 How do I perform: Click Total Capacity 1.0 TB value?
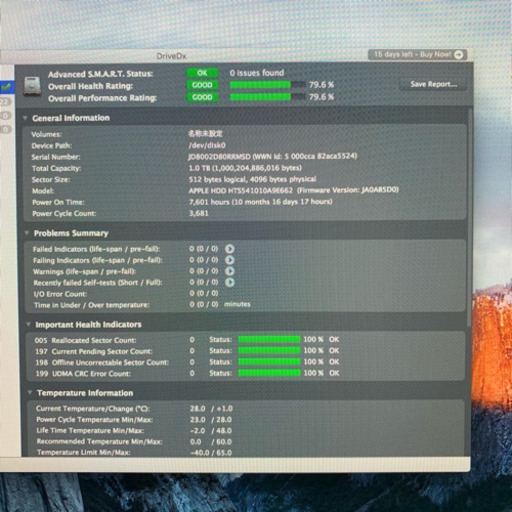(245, 168)
